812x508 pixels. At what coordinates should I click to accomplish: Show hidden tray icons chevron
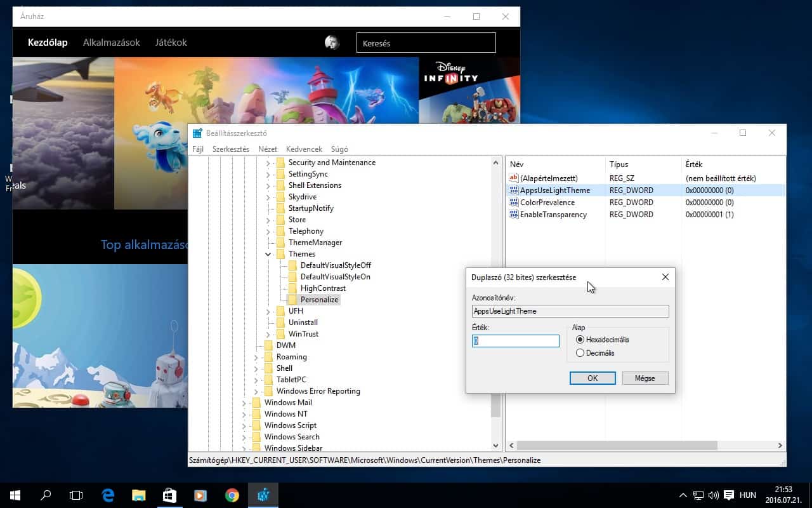pos(683,495)
